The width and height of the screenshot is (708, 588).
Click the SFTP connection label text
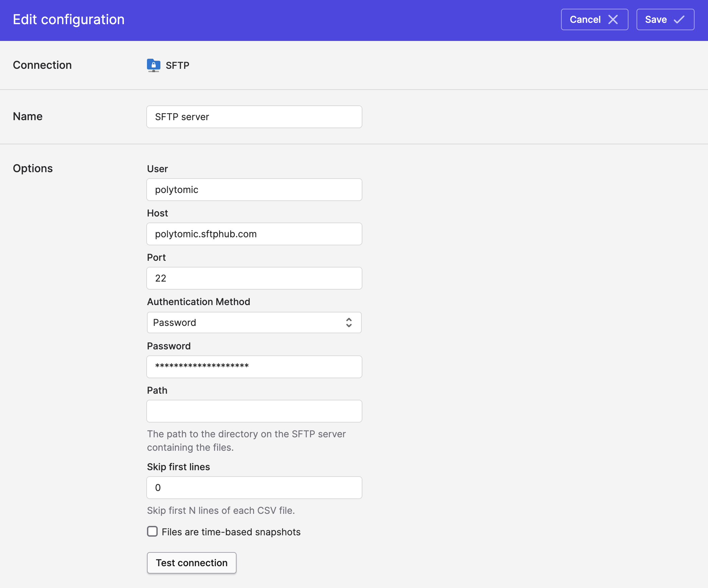[178, 65]
